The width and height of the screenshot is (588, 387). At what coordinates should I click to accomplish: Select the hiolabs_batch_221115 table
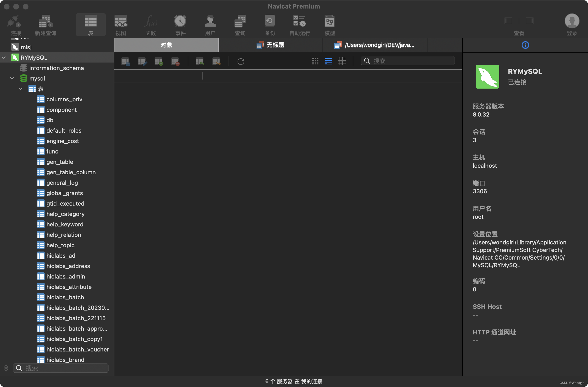[57, 318]
